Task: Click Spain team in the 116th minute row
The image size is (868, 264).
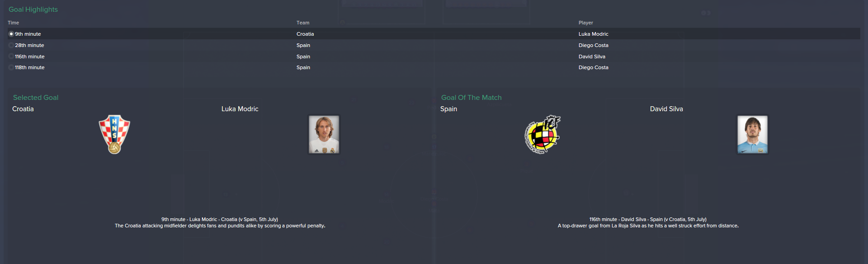Action: [x=303, y=57]
